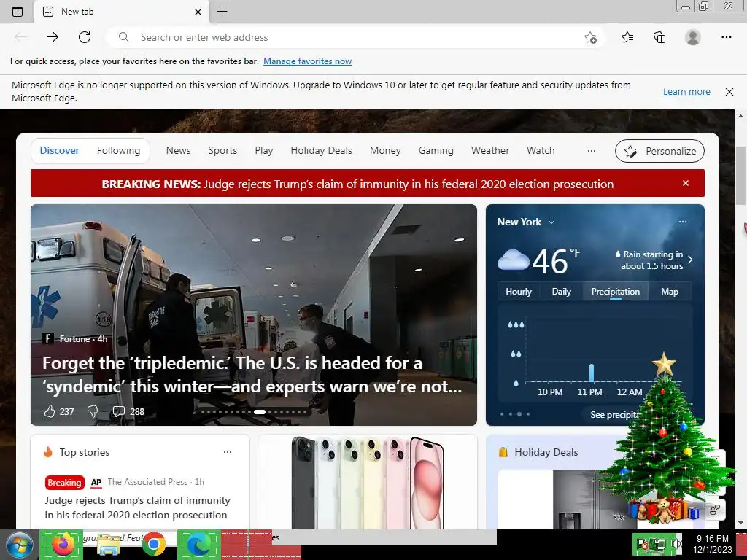Image resolution: width=747 pixels, height=560 pixels.
Task: Open the Windows Start menu
Action: click(x=19, y=545)
